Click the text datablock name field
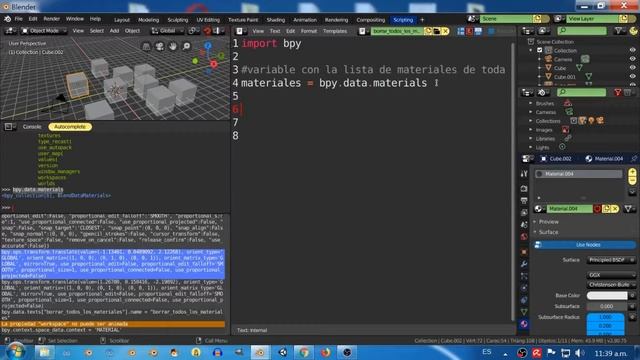 (x=396, y=31)
